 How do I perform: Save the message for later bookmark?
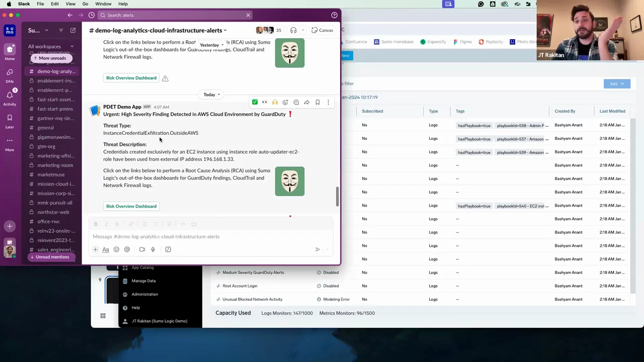(317, 103)
